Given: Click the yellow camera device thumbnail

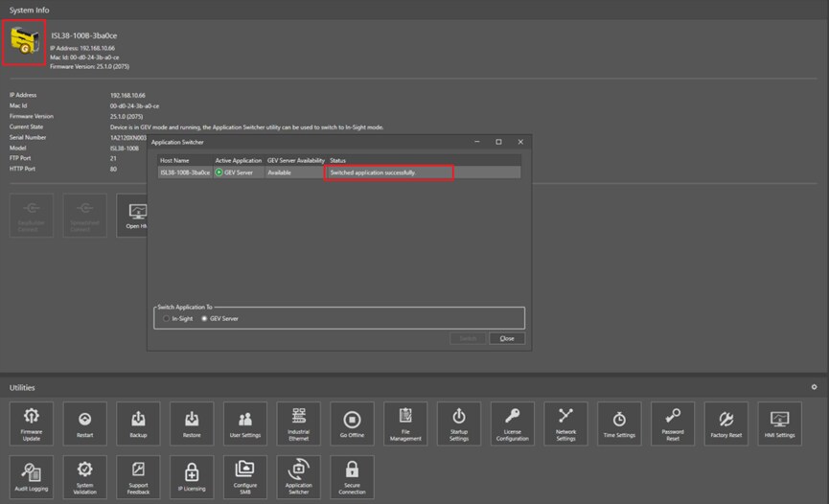Looking at the screenshot, I should (x=23, y=41).
